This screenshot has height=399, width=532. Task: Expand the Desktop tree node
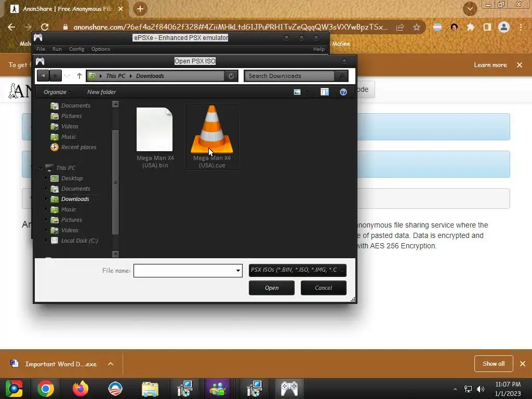(x=46, y=178)
